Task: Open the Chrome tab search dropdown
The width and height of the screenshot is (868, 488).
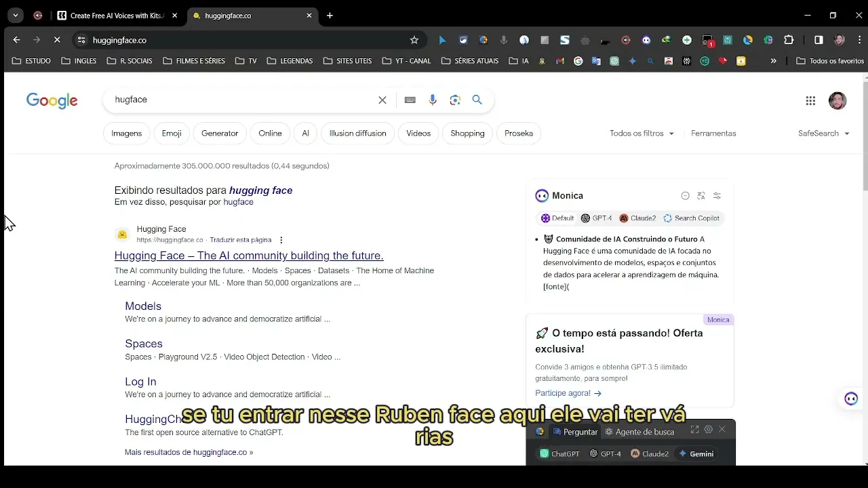Action: tap(15, 15)
